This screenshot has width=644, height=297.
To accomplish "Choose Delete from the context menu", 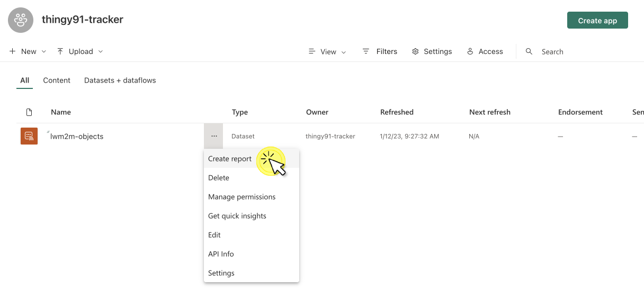I will click(x=252, y=178).
